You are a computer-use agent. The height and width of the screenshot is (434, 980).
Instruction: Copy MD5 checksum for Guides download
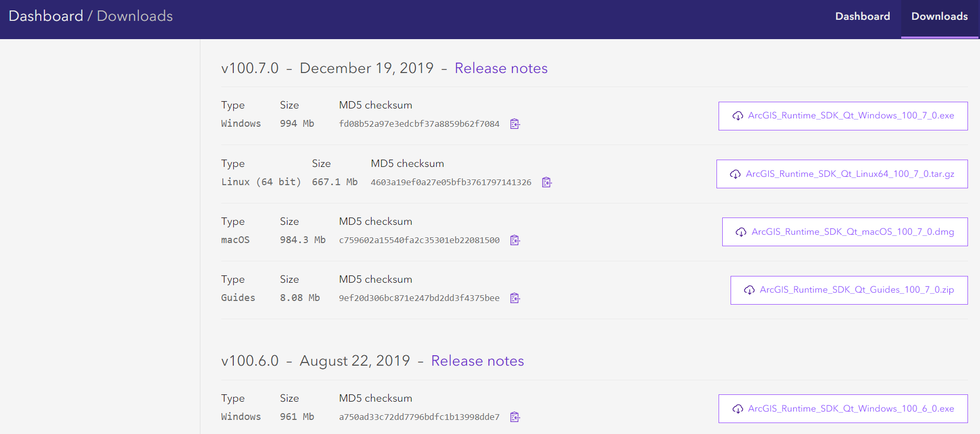pyautogui.click(x=515, y=298)
